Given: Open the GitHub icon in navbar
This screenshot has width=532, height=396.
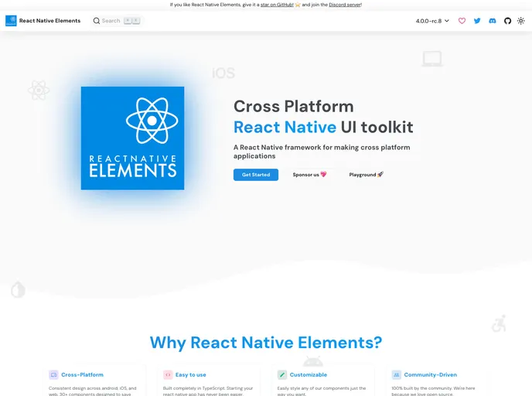Looking at the screenshot, I should 507,21.
